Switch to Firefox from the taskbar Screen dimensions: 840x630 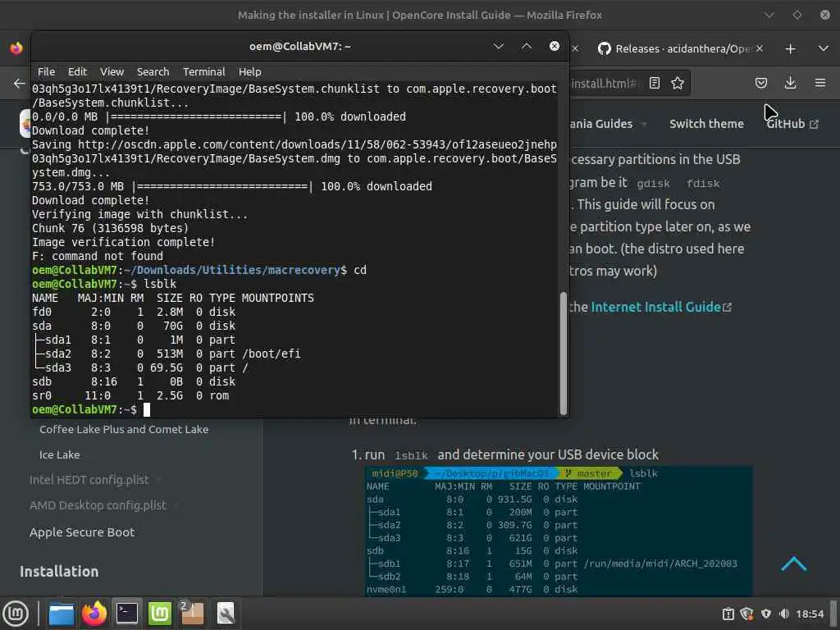94,614
